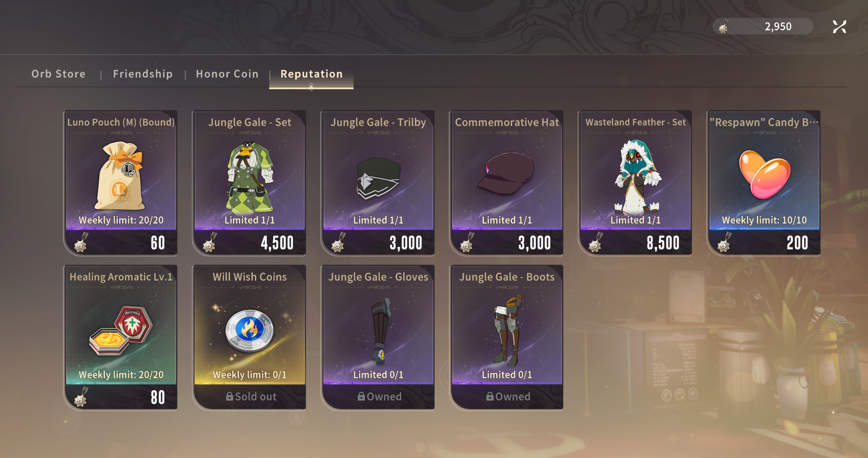The height and width of the screenshot is (458, 868).
Task: Click the Jungle Gale Gloves item image
Action: coord(378,330)
